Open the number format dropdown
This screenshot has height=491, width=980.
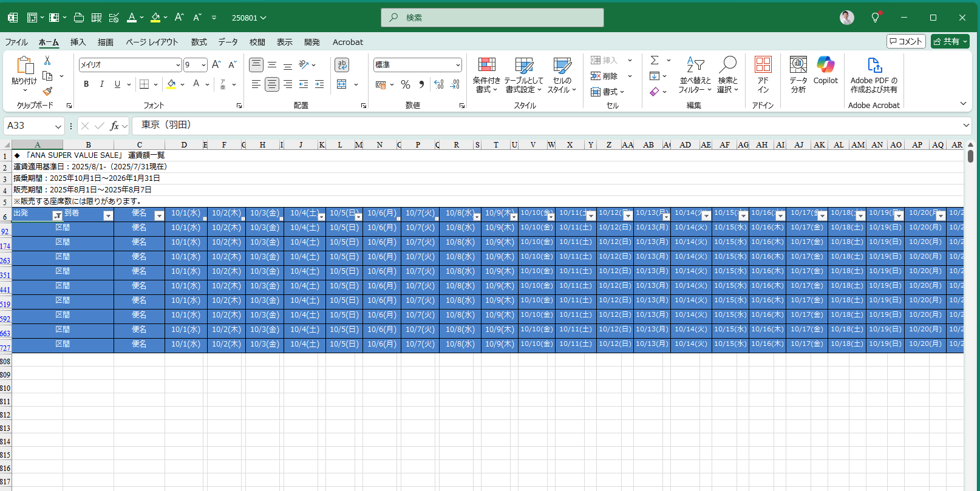pos(458,65)
